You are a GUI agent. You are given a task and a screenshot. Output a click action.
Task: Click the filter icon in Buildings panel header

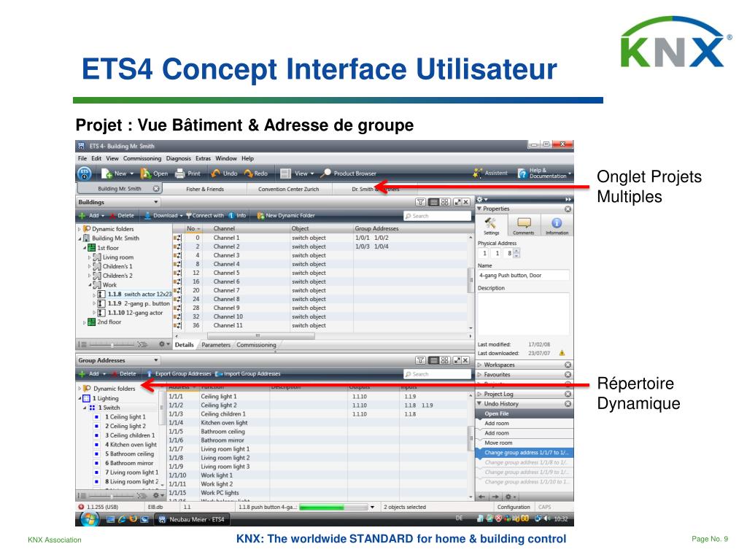pos(421,202)
